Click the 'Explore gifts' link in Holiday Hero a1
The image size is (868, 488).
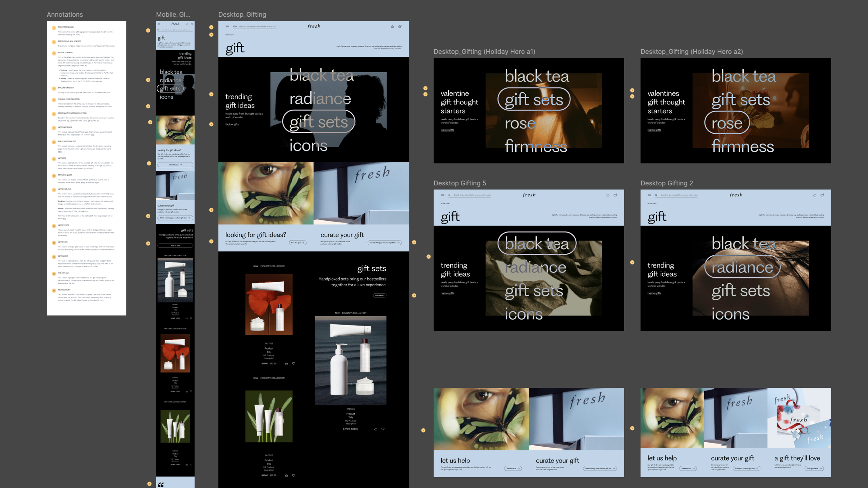[447, 130]
